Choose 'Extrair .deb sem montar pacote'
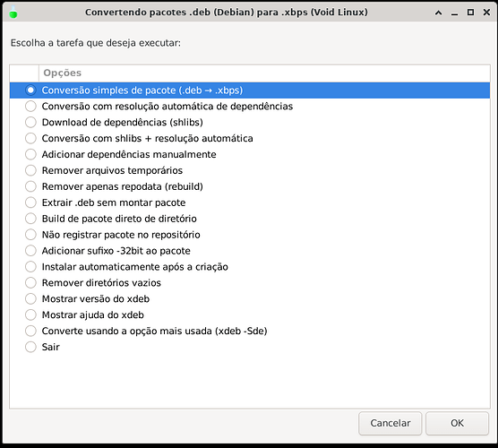 click(x=250, y=202)
